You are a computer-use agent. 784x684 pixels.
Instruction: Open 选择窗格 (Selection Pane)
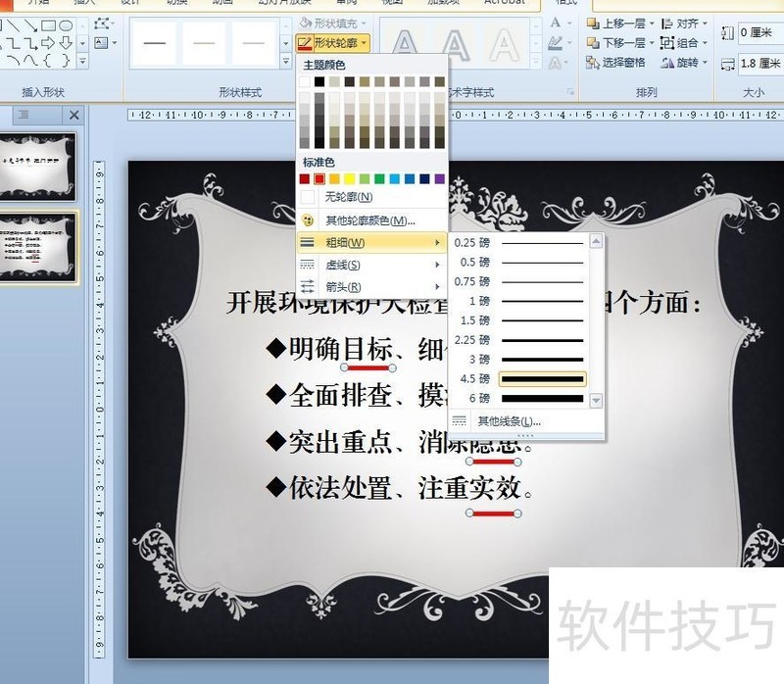coord(616,63)
